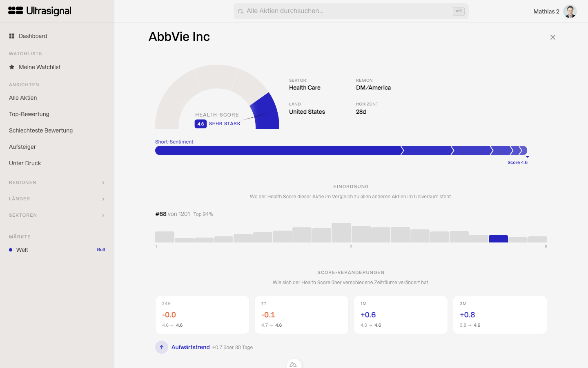Click the SEHR STARK rating label

tap(225, 123)
